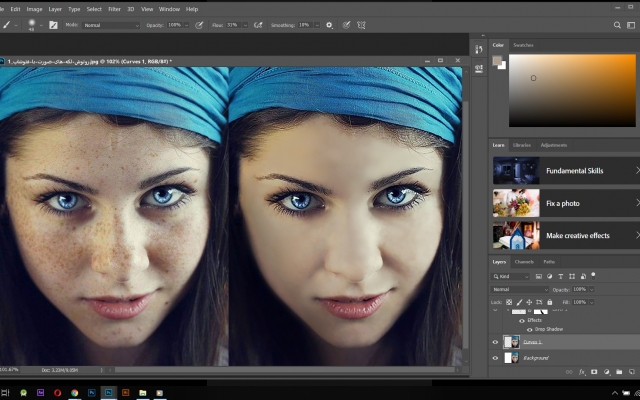Toggle pressure for size icon

[x=346, y=25]
